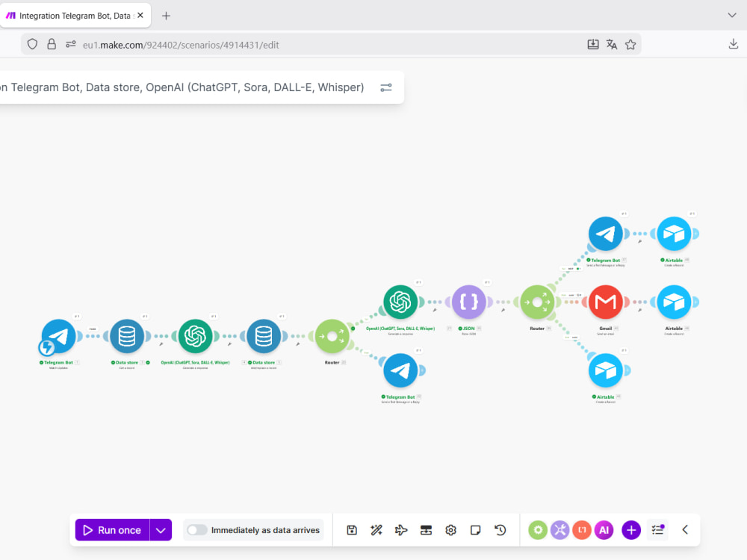Click the wrench between top Telegram Bot and Airtable
The image size is (747, 560).
pos(640,241)
